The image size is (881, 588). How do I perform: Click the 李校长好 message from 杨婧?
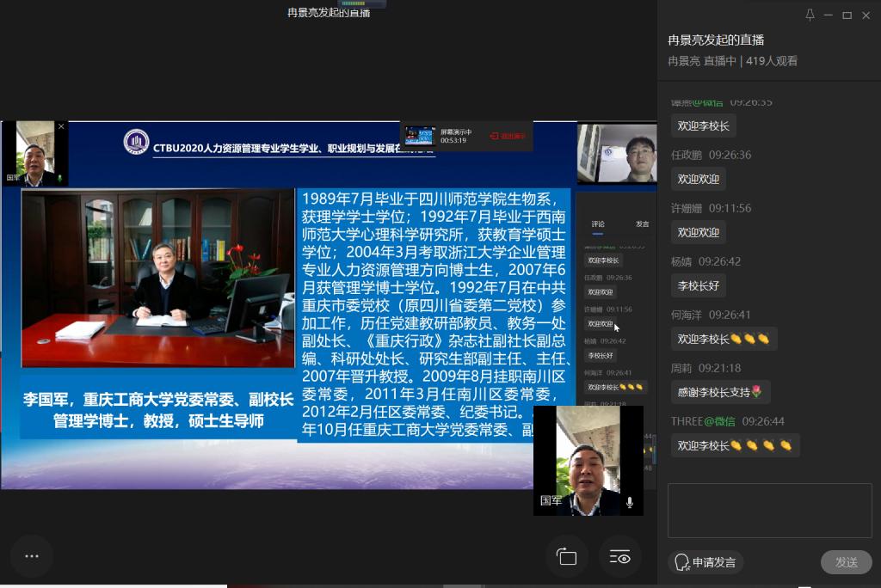(x=699, y=285)
